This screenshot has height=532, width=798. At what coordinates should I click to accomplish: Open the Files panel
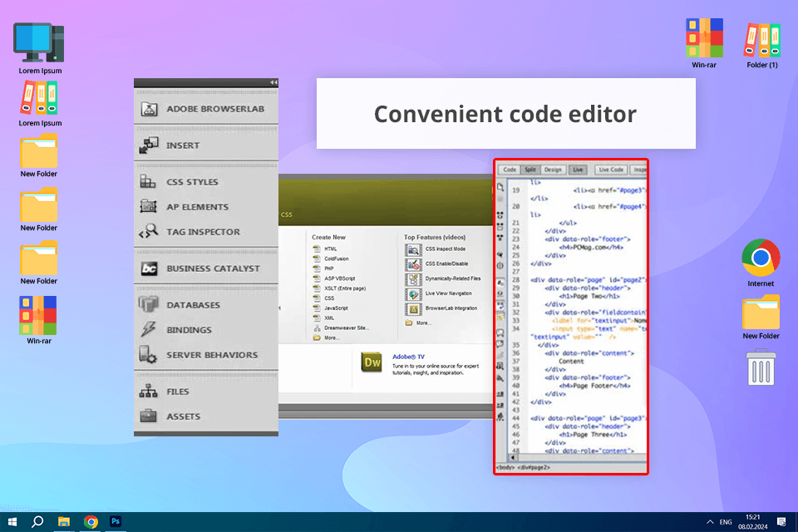[206, 392]
